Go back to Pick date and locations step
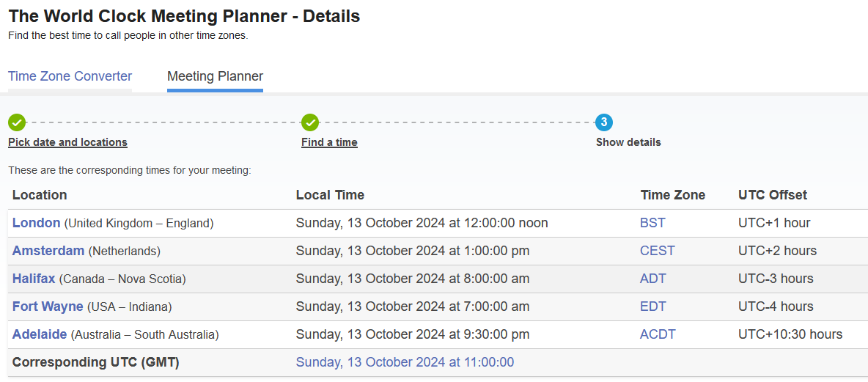This screenshot has height=382, width=868. 67,142
